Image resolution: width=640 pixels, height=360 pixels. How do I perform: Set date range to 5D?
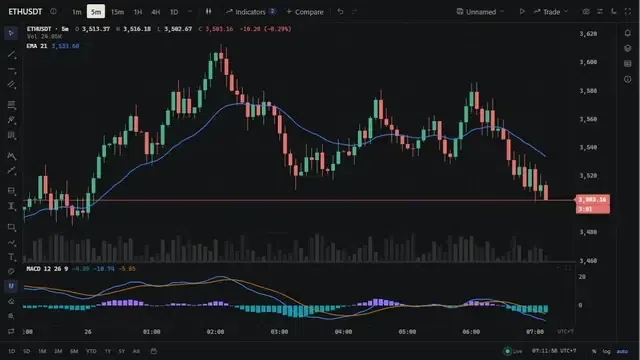coord(27,351)
